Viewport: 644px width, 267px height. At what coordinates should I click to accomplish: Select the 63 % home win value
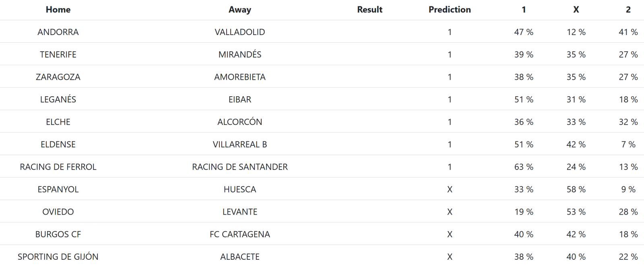(x=523, y=167)
